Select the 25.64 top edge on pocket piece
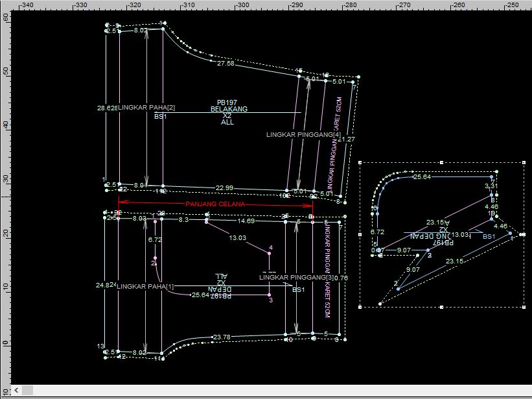Viewport: 532px width, 399px height. pyautogui.click(x=422, y=176)
